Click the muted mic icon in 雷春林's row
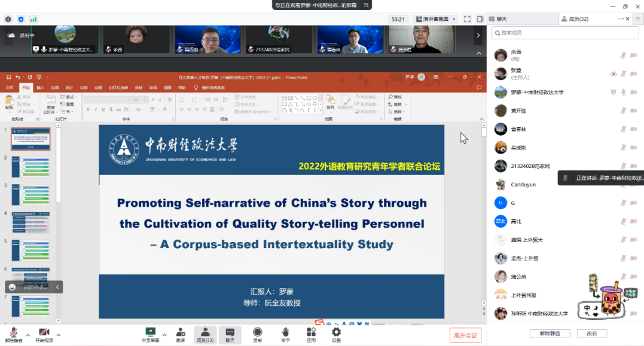644x346 pixels. click(624, 129)
